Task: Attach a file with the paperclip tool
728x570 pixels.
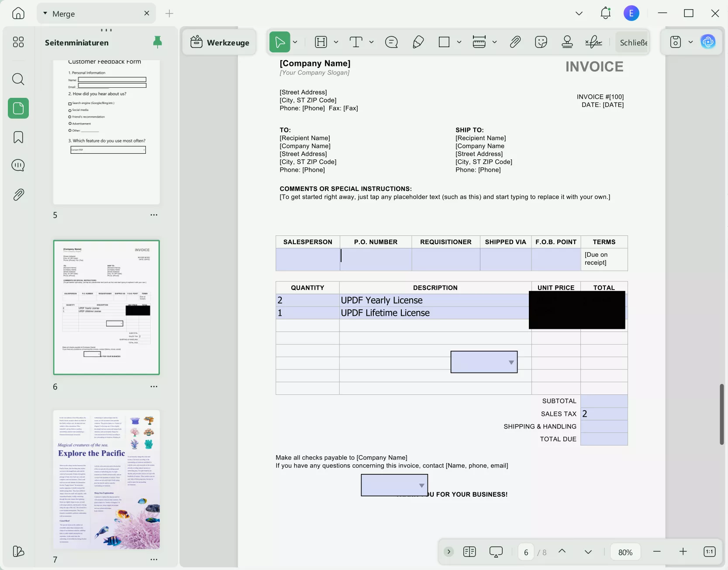Action: pyautogui.click(x=516, y=42)
